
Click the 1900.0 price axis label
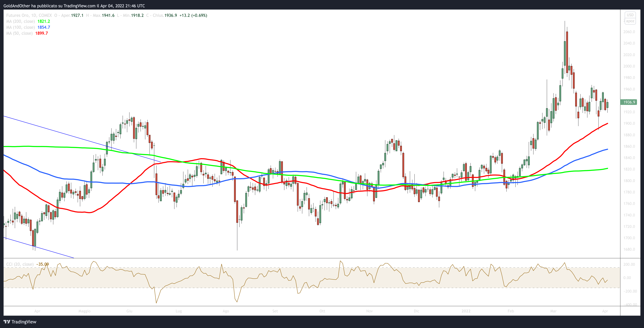click(629, 123)
